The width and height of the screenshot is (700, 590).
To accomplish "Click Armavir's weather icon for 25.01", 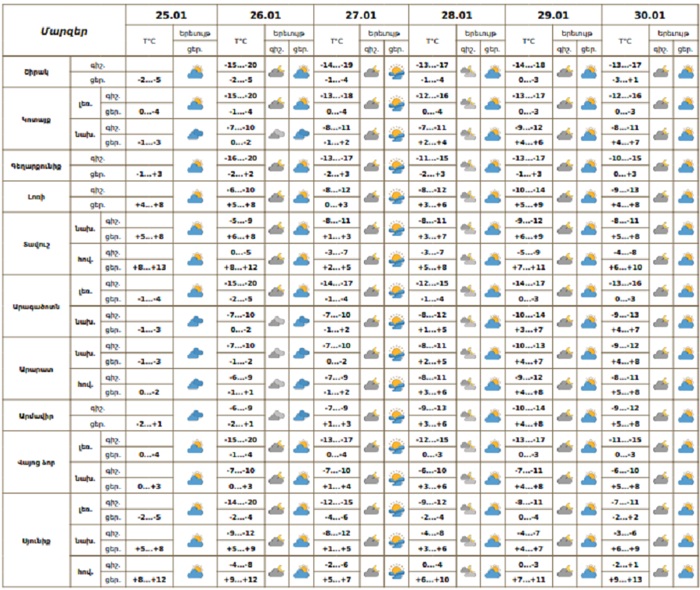I will coord(194,416).
